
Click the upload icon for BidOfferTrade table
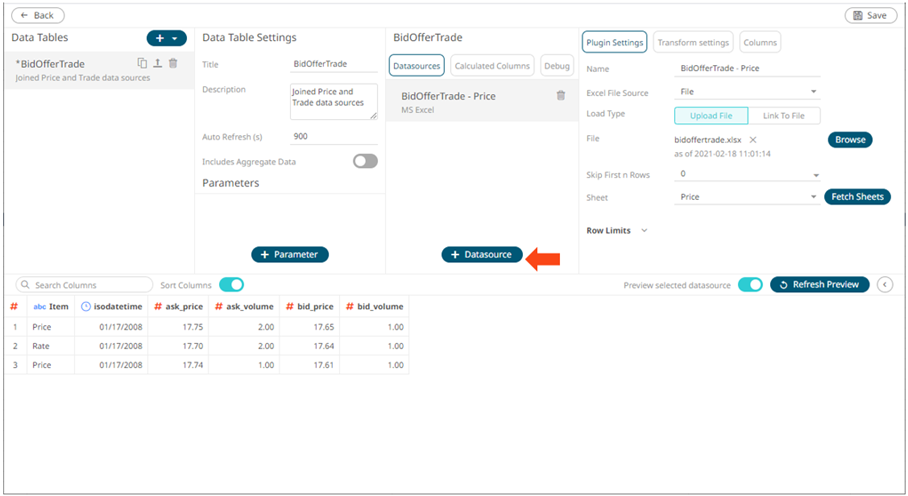(157, 63)
